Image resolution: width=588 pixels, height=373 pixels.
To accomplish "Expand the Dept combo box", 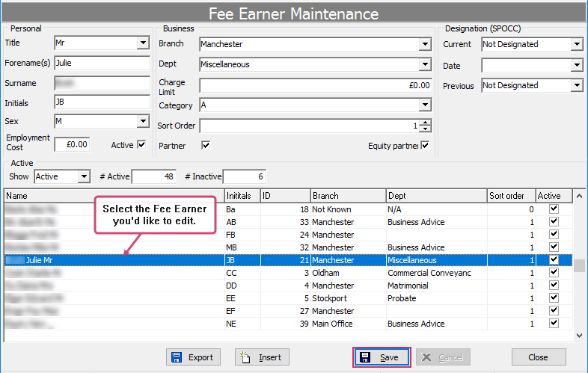I will coord(425,64).
